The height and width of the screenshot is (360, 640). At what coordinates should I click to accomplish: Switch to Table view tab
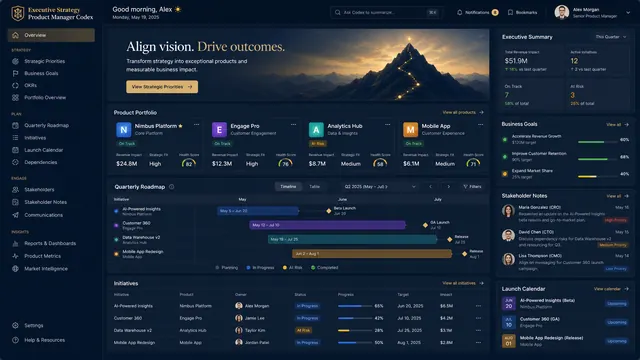pos(314,187)
